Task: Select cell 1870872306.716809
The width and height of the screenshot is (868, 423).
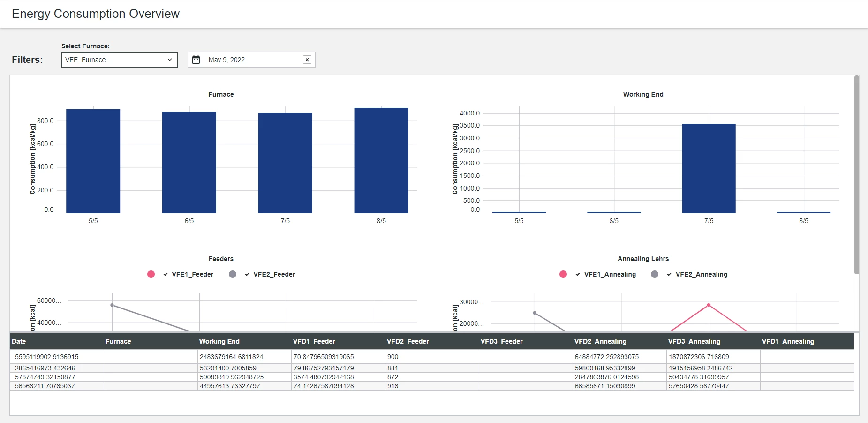Action: point(713,357)
